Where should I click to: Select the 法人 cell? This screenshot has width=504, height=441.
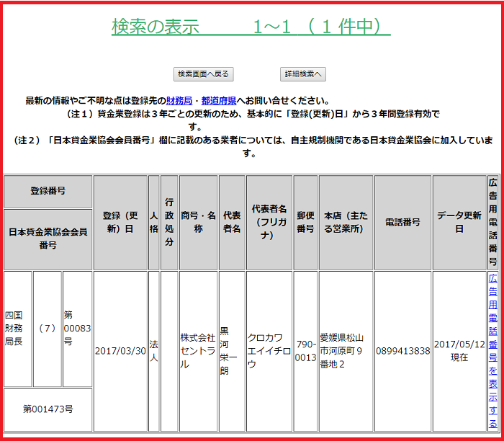pos(154,351)
